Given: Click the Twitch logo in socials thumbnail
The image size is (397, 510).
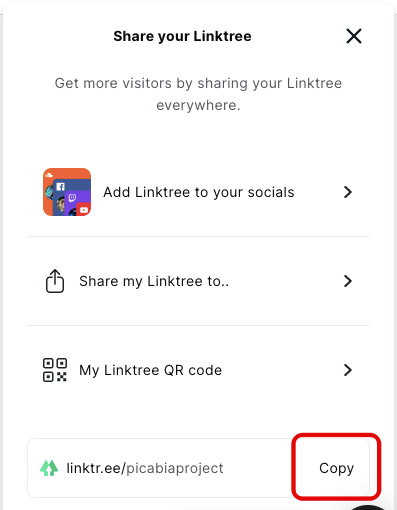Looking at the screenshot, I should pos(72,198).
